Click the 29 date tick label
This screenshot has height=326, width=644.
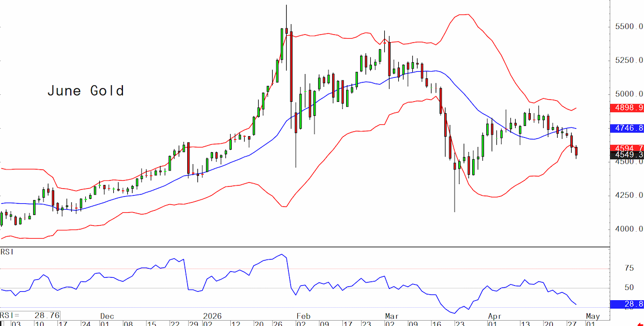[193, 323]
